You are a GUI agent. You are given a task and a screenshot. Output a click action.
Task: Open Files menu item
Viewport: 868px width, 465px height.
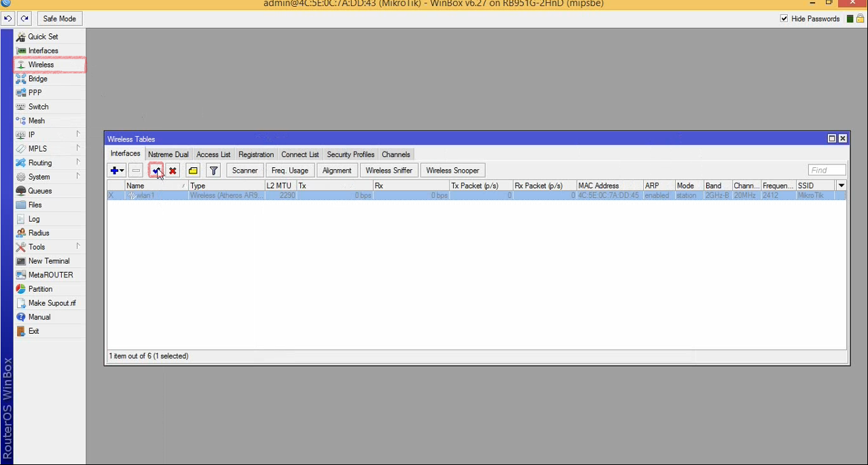tap(49, 205)
